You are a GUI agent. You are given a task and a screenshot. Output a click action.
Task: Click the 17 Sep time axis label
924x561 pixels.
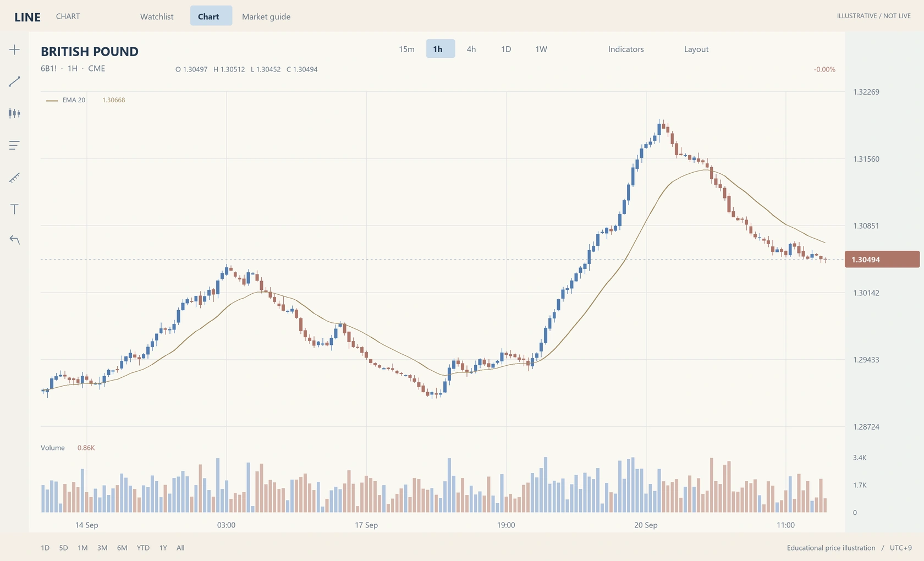(366, 525)
